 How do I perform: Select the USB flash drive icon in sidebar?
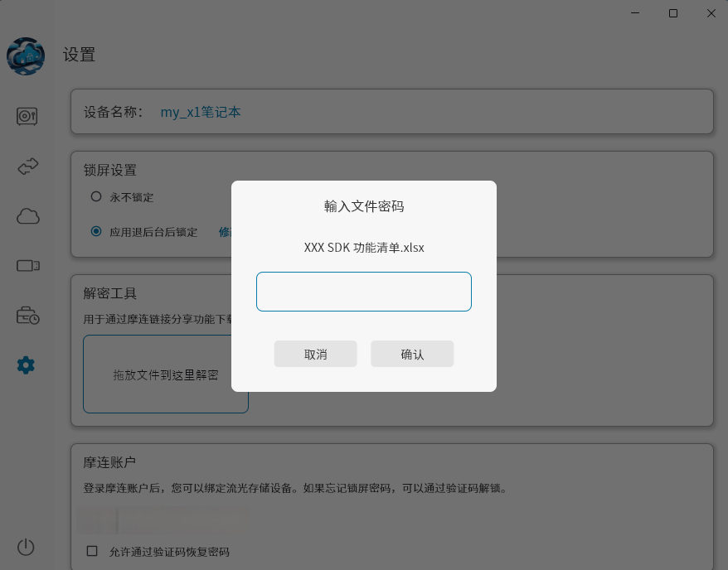click(x=26, y=265)
